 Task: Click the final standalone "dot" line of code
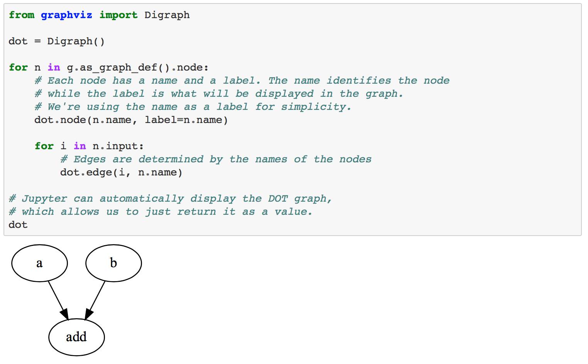click(18, 225)
